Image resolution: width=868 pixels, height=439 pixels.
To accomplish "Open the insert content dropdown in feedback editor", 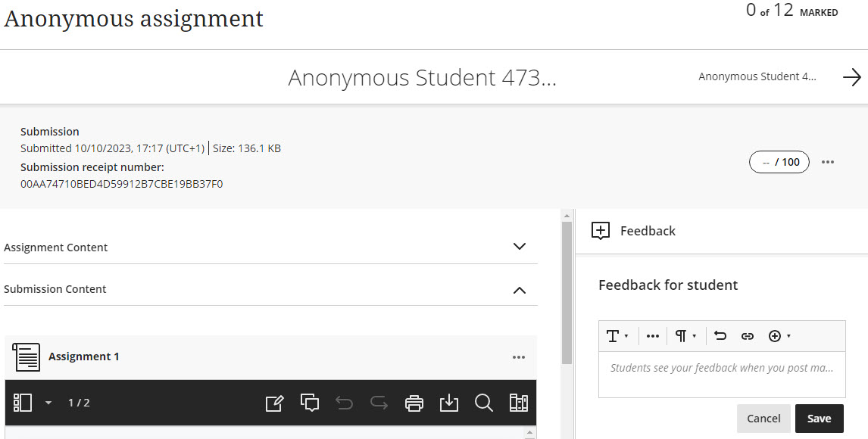I will click(x=779, y=335).
